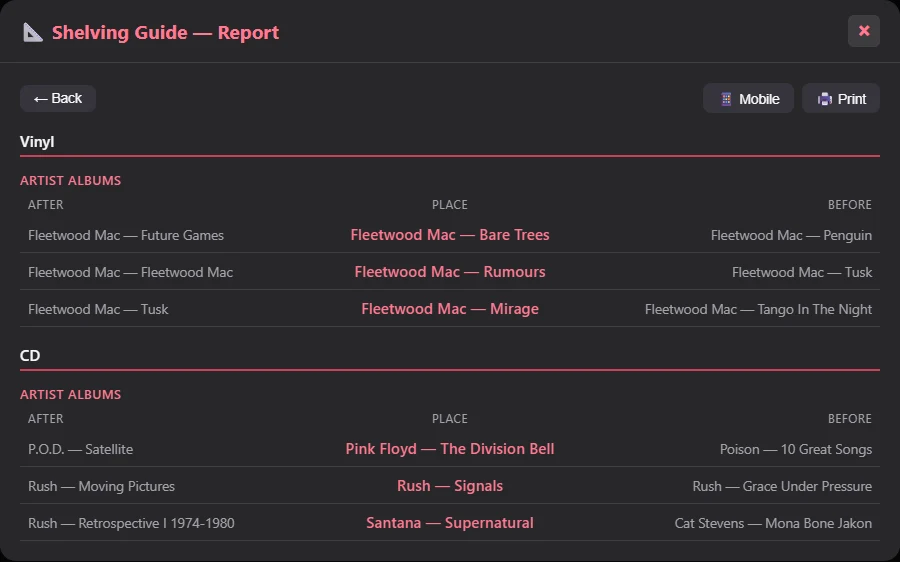Select the Vinyl section heading
Screen dimensions: 900x562
pyautogui.click(x=37, y=142)
